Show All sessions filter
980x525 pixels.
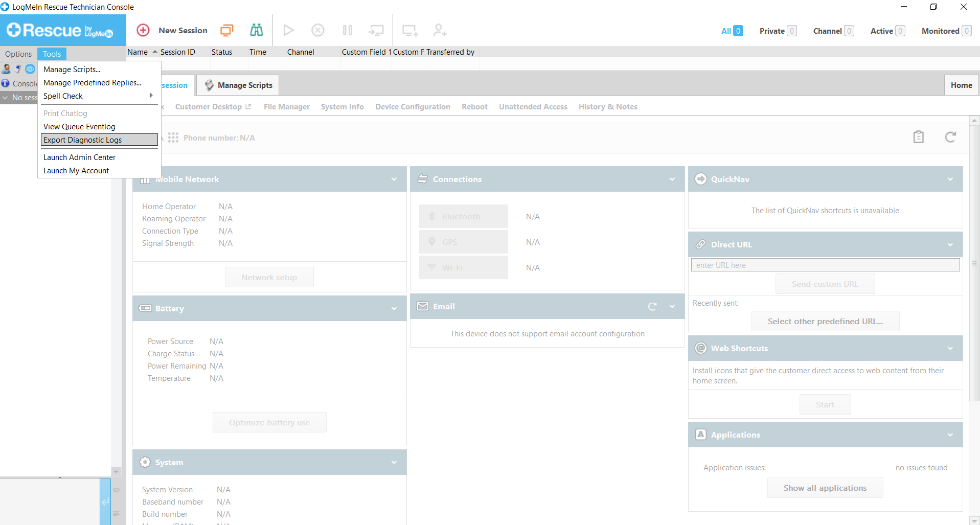click(732, 31)
